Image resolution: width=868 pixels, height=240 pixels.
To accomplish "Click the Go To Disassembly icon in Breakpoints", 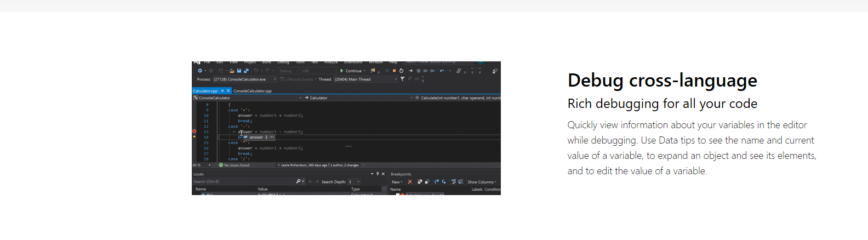I will [461, 182].
